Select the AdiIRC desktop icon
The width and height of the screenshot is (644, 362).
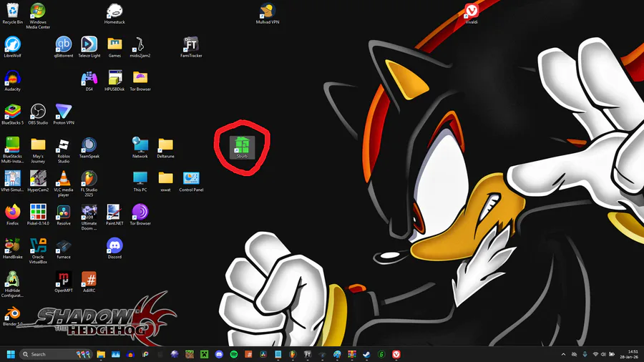pyautogui.click(x=89, y=282)
